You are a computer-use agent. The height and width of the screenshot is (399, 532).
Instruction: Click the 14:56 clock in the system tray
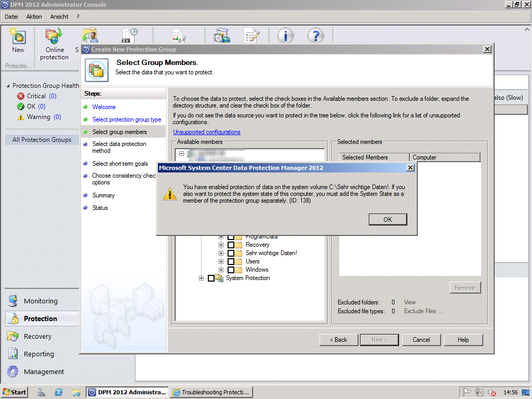(x=510, y=392)
